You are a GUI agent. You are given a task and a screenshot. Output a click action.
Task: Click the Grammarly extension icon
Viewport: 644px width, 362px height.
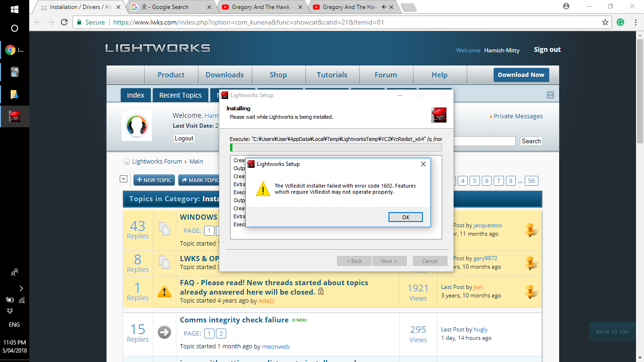[620, 22]
